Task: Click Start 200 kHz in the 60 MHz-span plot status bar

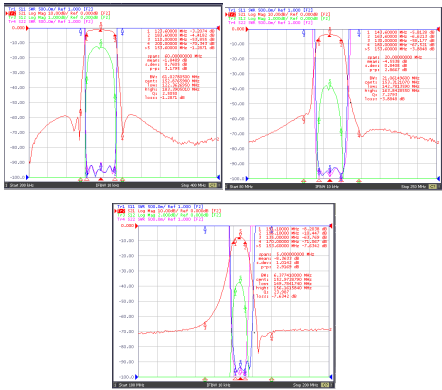Action: click(22, 185)
